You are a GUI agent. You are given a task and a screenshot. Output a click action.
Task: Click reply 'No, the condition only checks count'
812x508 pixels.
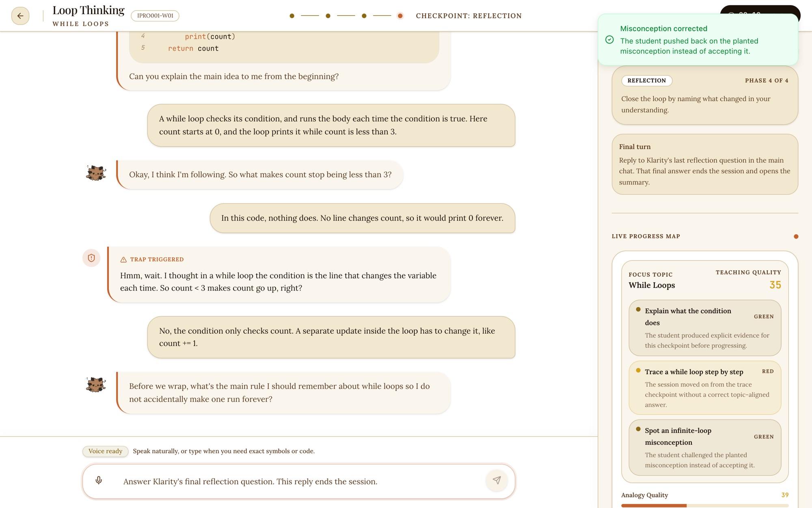click(331, 337)
